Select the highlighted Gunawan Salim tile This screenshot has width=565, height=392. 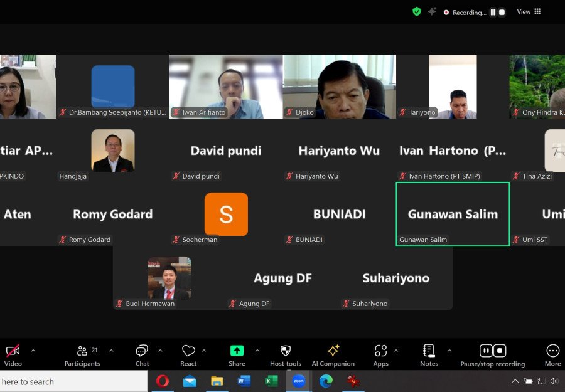coord(453,214)
